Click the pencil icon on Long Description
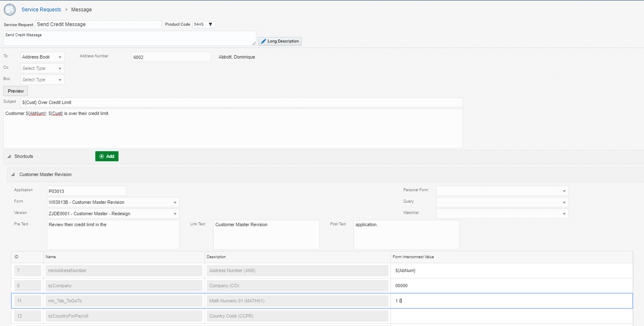 (264, 41)
